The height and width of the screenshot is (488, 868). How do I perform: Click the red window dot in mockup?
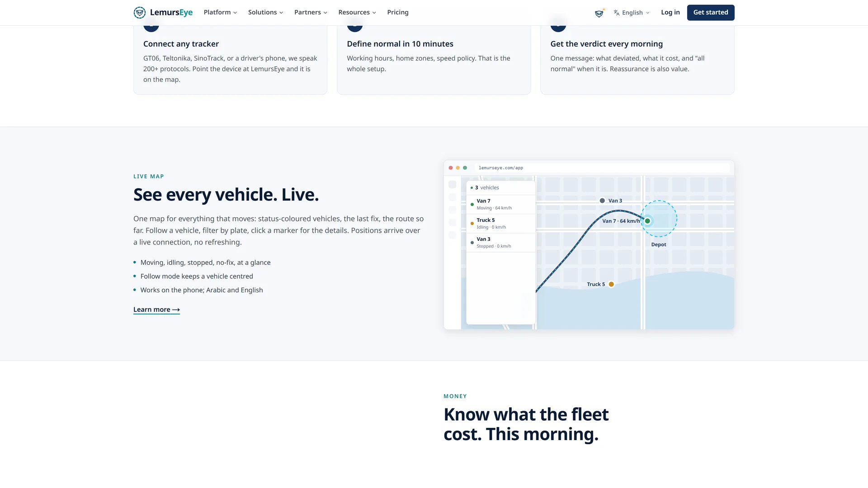coord(451,168)
